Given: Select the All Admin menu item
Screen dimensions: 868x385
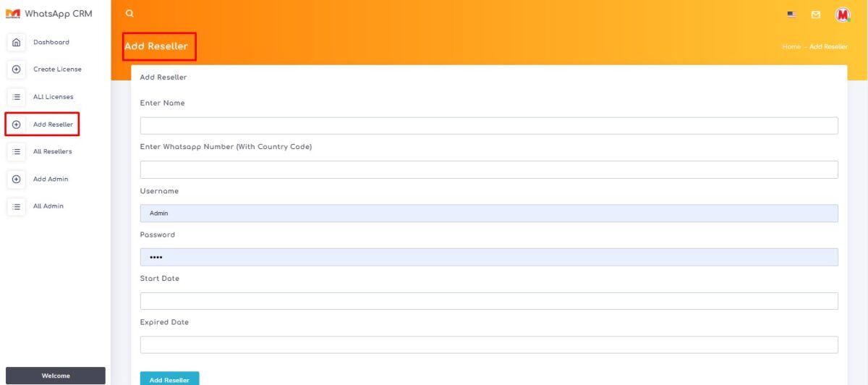Looking at the screenshot, I should click(x=48, y=207).
